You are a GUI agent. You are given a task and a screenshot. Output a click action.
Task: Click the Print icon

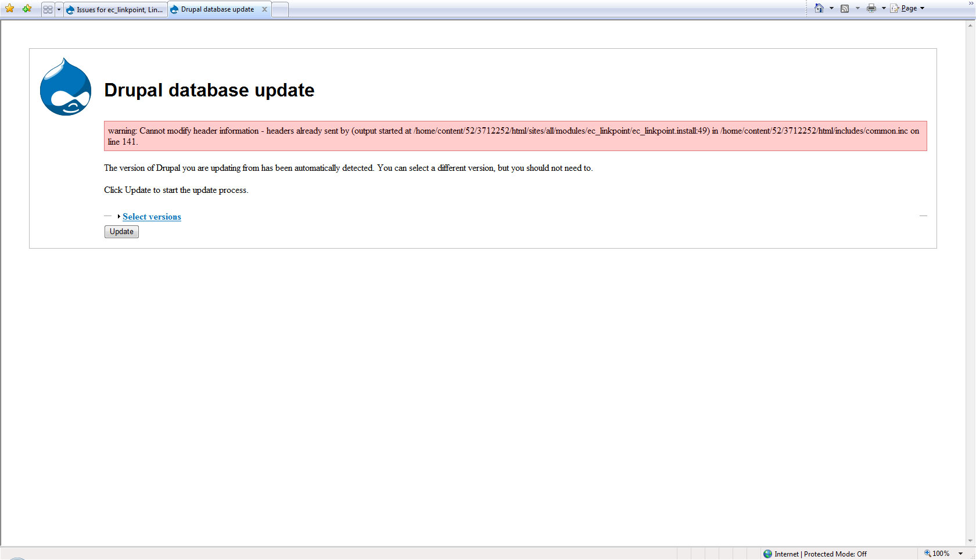(x=871, y=8)
